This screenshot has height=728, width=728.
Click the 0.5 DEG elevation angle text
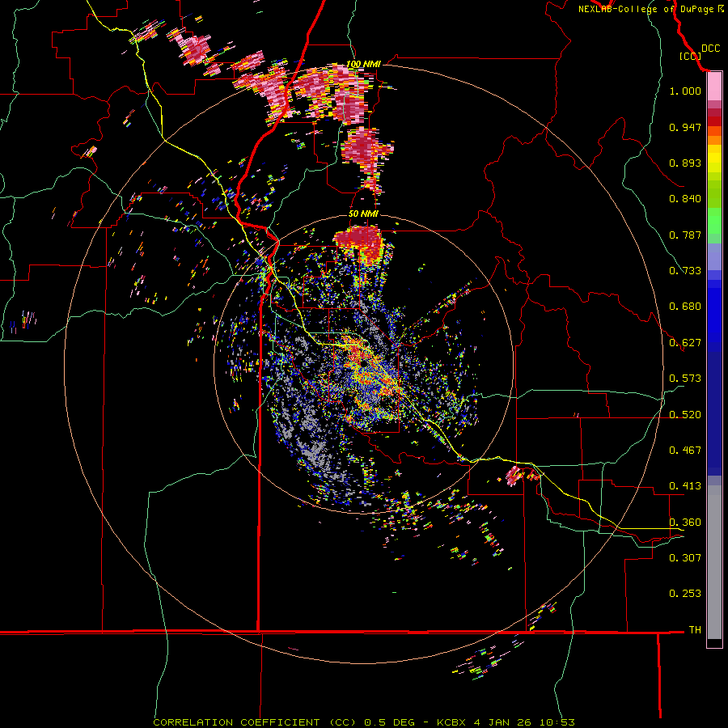coord(390,722)
